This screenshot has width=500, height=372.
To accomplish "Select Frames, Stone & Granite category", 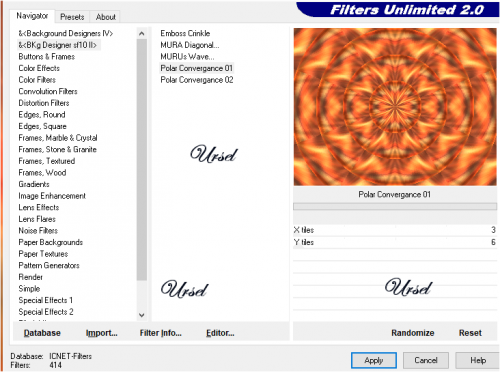I will [x=57, y=149].
